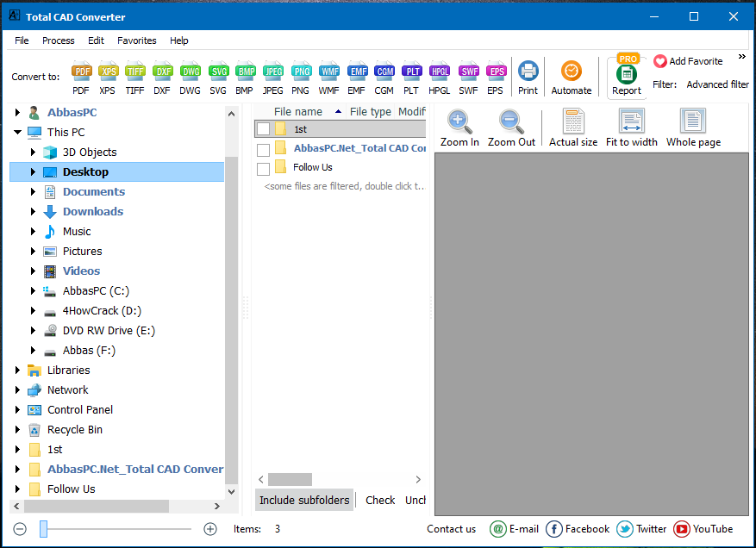Expand the Libraries node

click(x=18, y=370)
